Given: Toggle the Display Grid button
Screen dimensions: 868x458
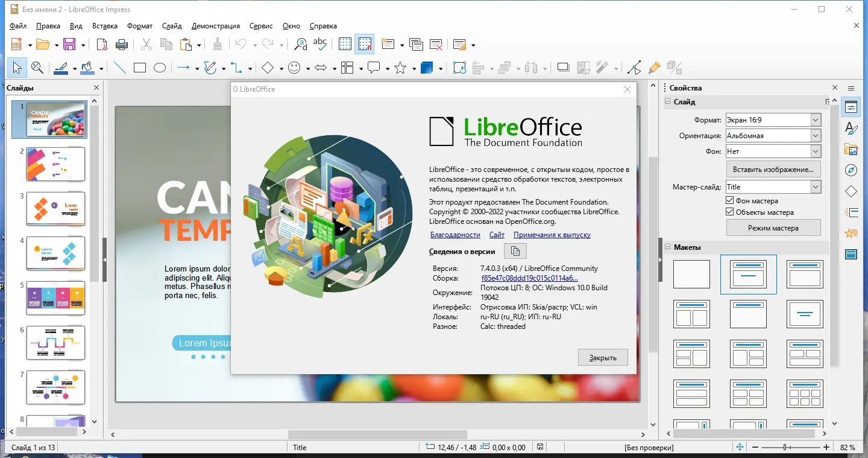Looking at the screenshot, I should 344,43.
